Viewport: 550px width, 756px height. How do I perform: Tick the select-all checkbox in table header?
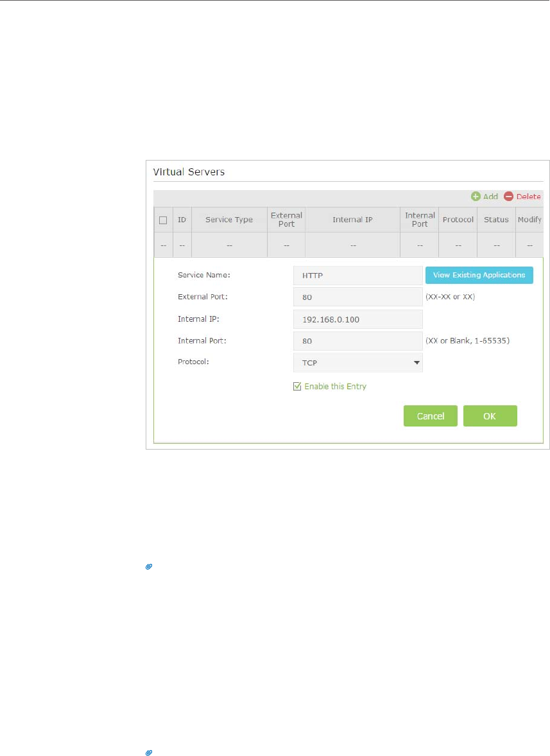(163, 220)
